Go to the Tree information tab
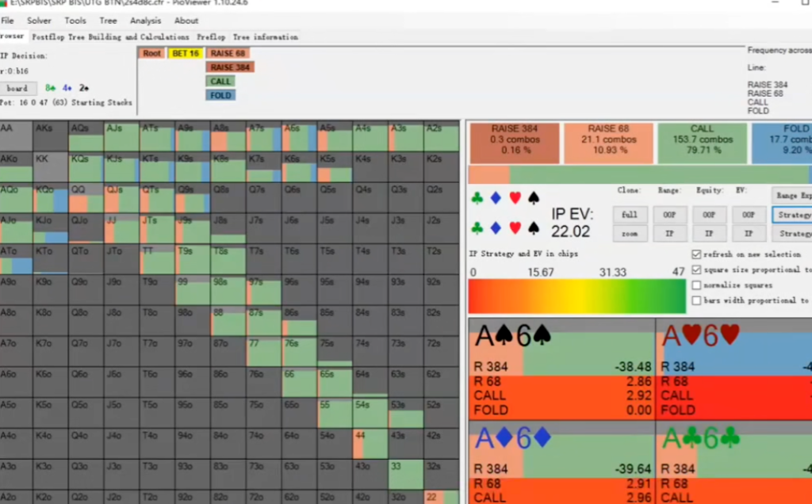Image resolution: width=812 pixels, height=504 pixels. [265, 36]
